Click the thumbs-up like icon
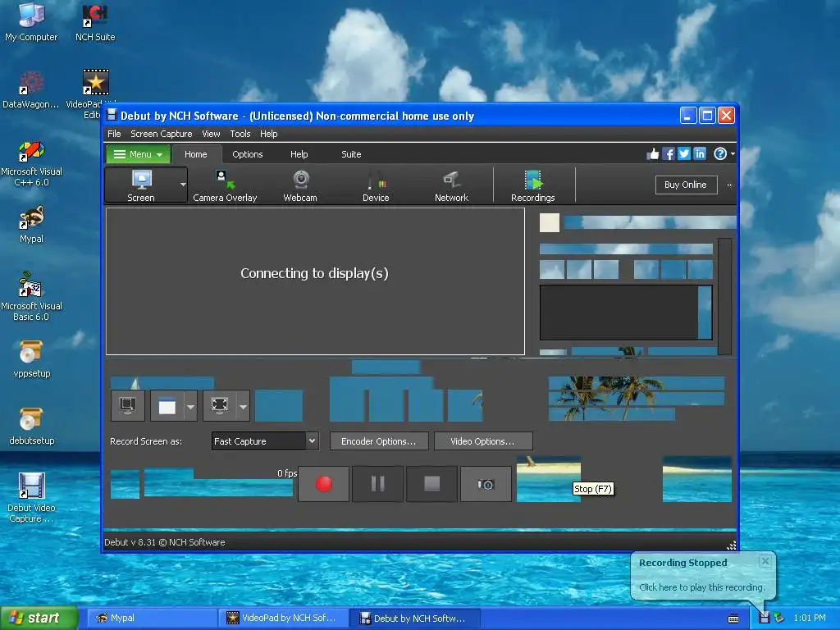The width and height of the screenshot is (840, 630). coord(652,154)
